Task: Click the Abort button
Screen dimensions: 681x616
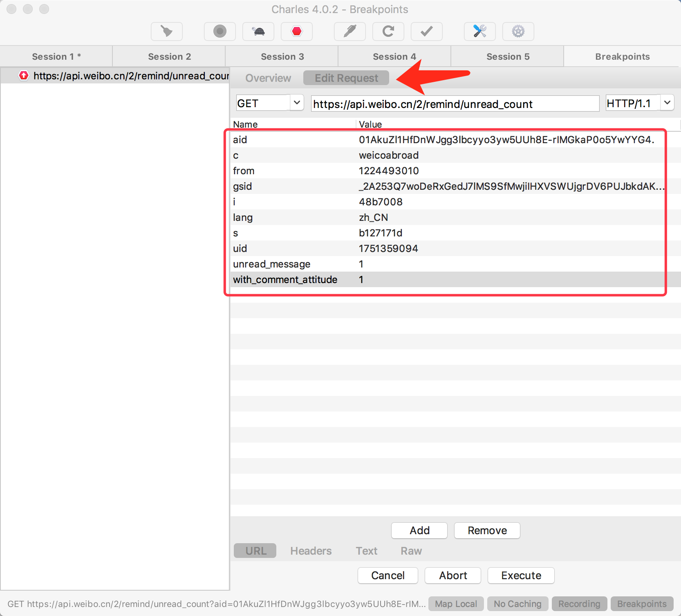Action: 453,576
